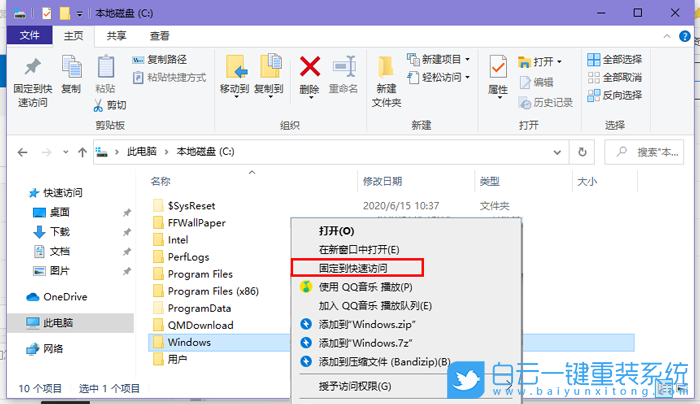Select Pictures (图片) in sidebar

coord(51,271)
